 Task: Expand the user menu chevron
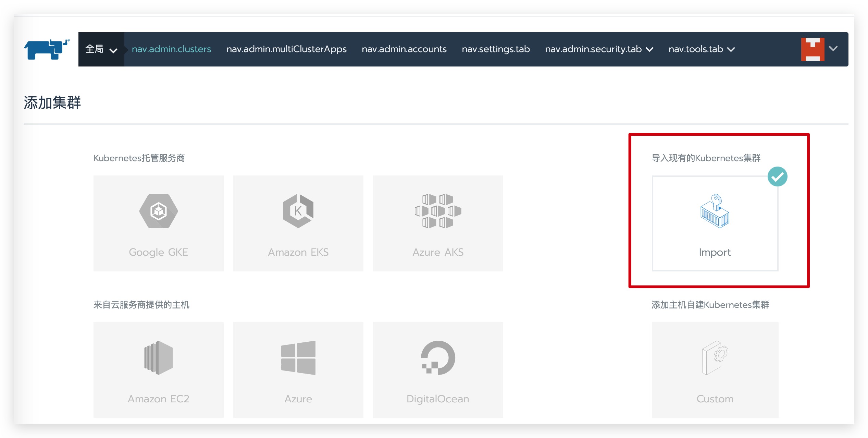point(833,49)
